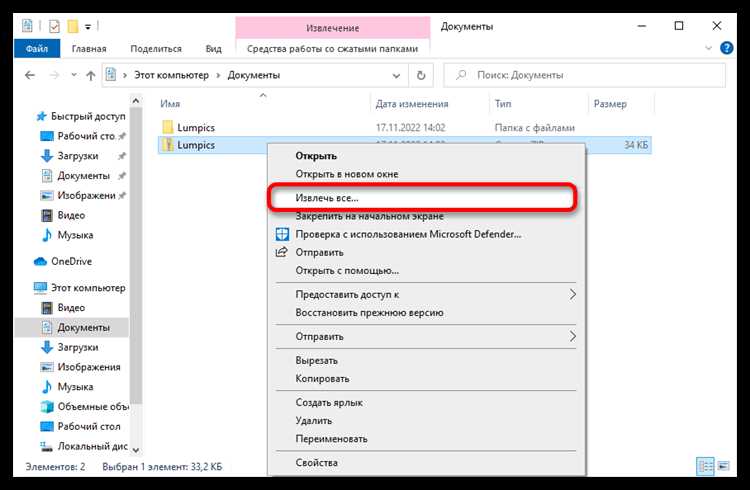Image resolution: width=750 pixels, height=490 pixels.
Task: Sort by the Дата изменения column header
Action: tap(411, 104)
